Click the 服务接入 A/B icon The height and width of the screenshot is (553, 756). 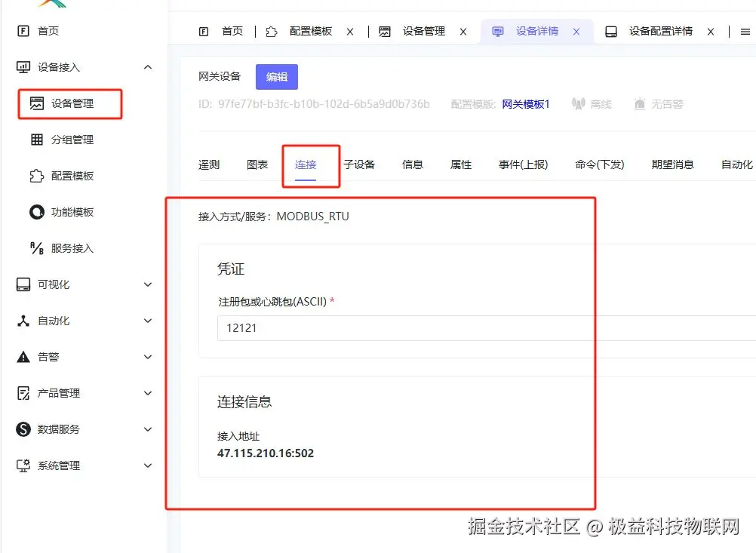[x=37, y=248]
